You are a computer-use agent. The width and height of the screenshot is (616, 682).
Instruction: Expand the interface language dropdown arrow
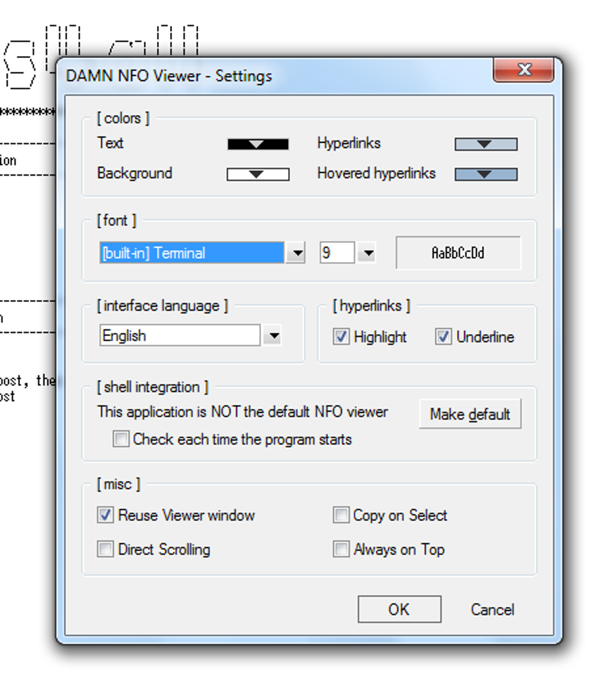tap(274, 335)
